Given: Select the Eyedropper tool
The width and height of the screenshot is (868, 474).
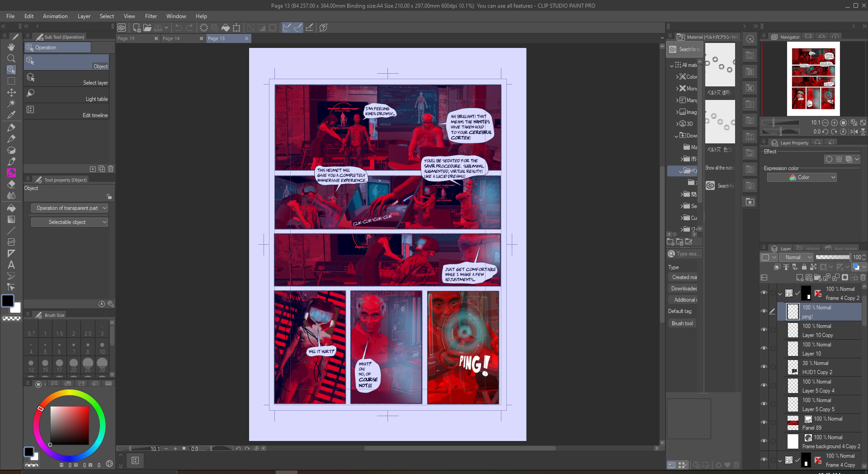Looking at the screenshot, I should [11, 115].
